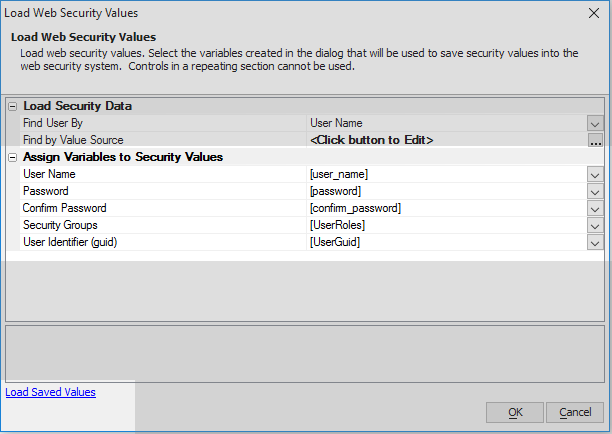
Task: Select the [UserRoles] value field
Action: (x=447, y=225)
